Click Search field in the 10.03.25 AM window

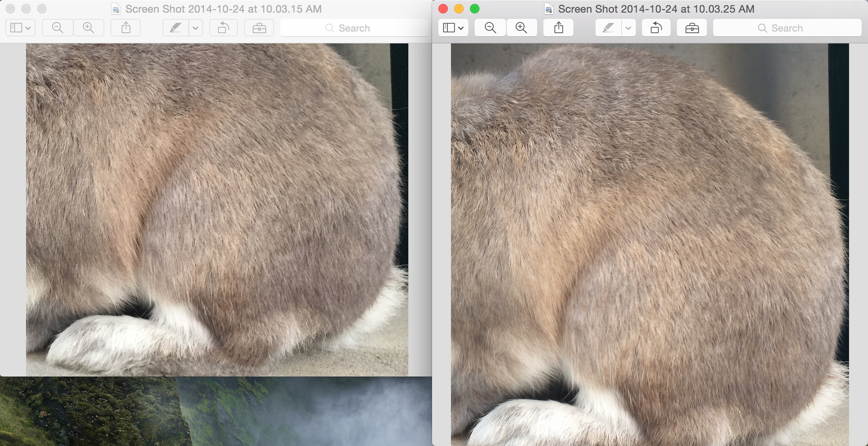787,28
